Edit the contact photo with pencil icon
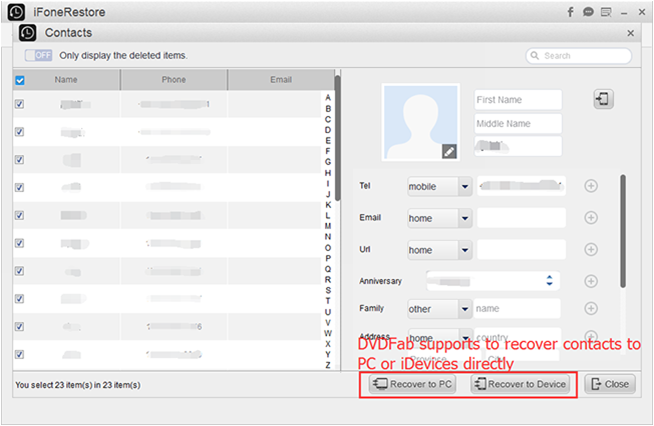 click(x=449, y=151)
